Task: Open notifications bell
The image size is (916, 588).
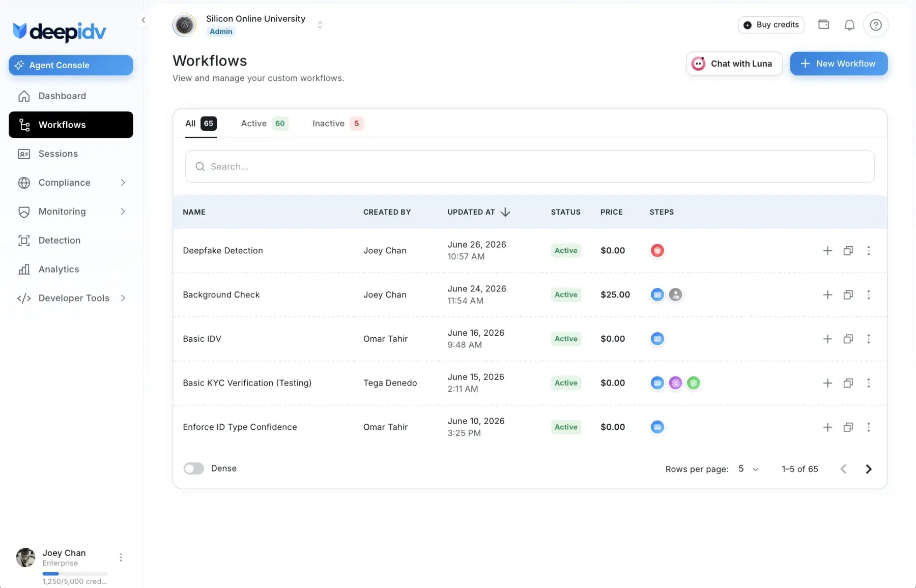Action: tap(849, 25)
